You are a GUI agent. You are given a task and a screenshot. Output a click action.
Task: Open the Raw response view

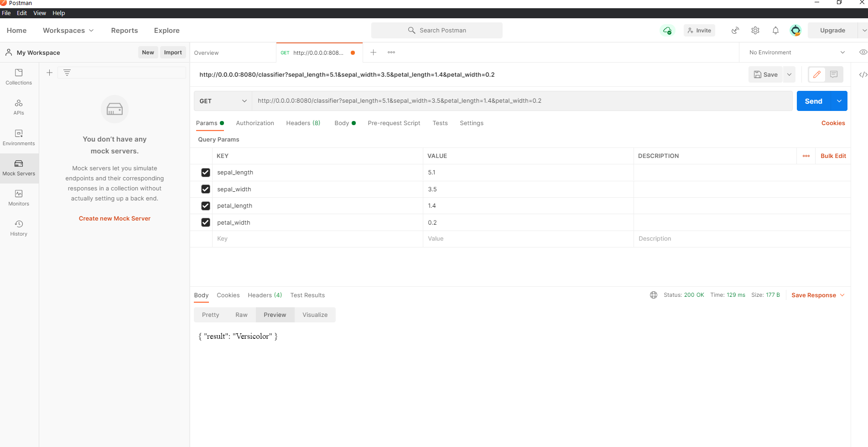[241, 315]
